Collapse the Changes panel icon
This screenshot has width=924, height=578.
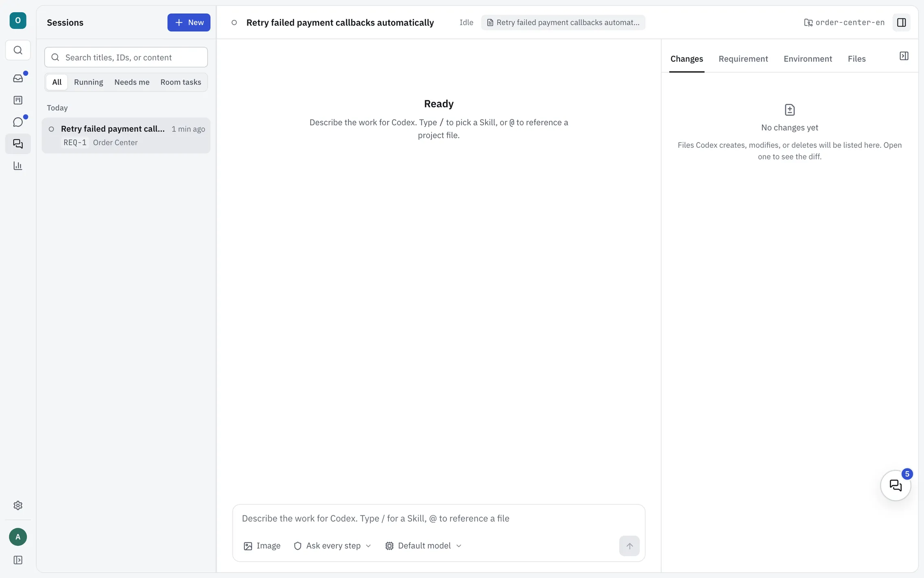coord(904,56)
